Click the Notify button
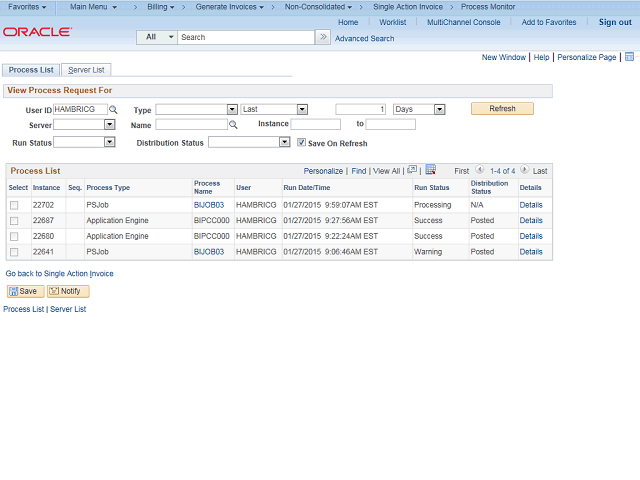This screenshot has height=480, width=640. [x=68, y=291]
